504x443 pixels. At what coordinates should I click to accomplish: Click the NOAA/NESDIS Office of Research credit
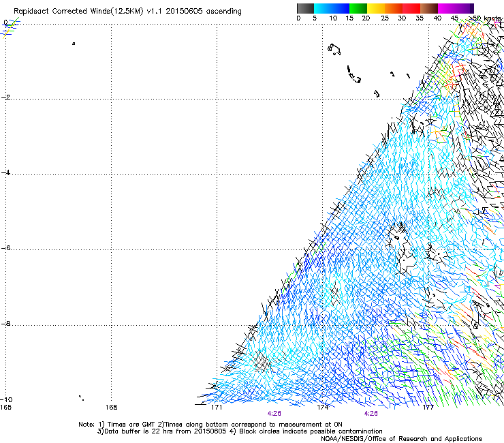[401, 439]
